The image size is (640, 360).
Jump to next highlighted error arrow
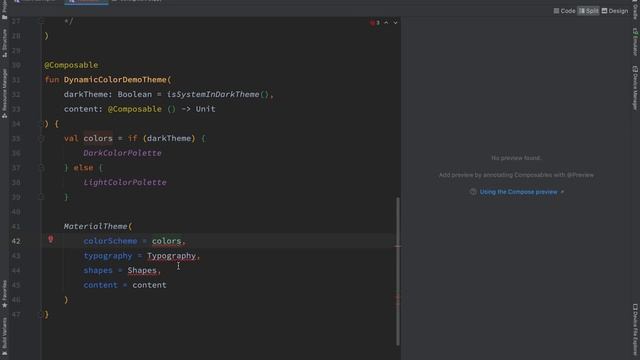pyautogui.click(x=395, y=23)
